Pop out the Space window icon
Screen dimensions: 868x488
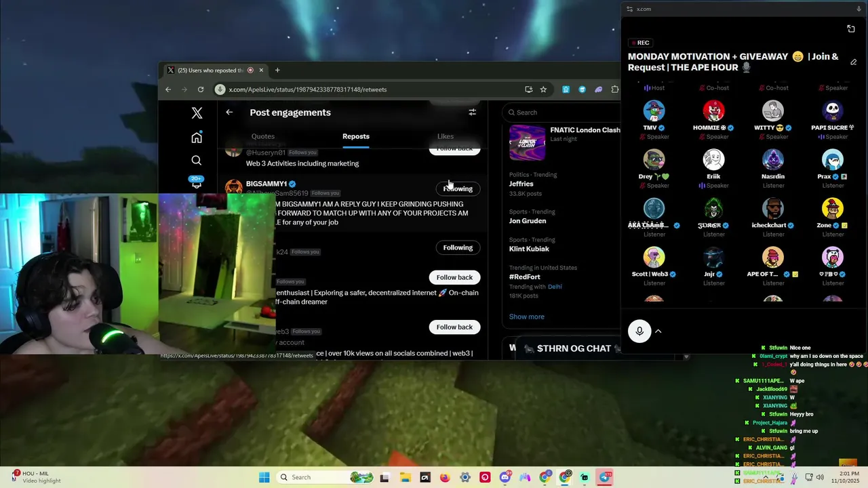click(851, 28)
